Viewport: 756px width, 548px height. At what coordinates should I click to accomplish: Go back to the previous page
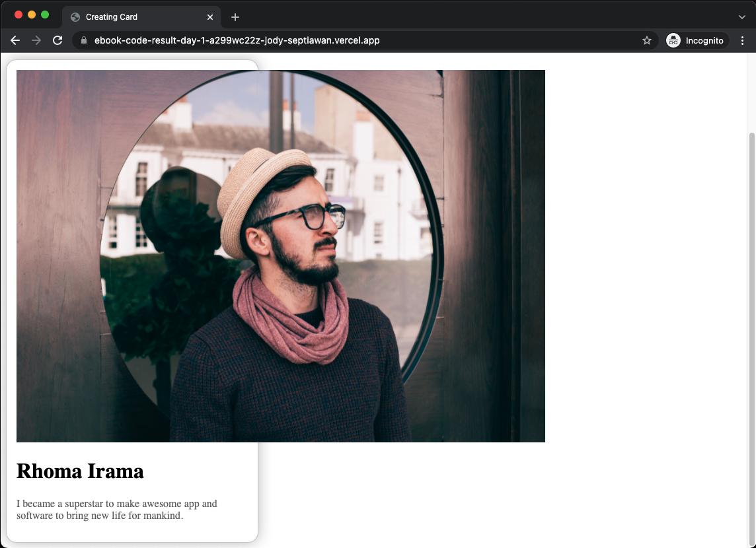point(15,40)
